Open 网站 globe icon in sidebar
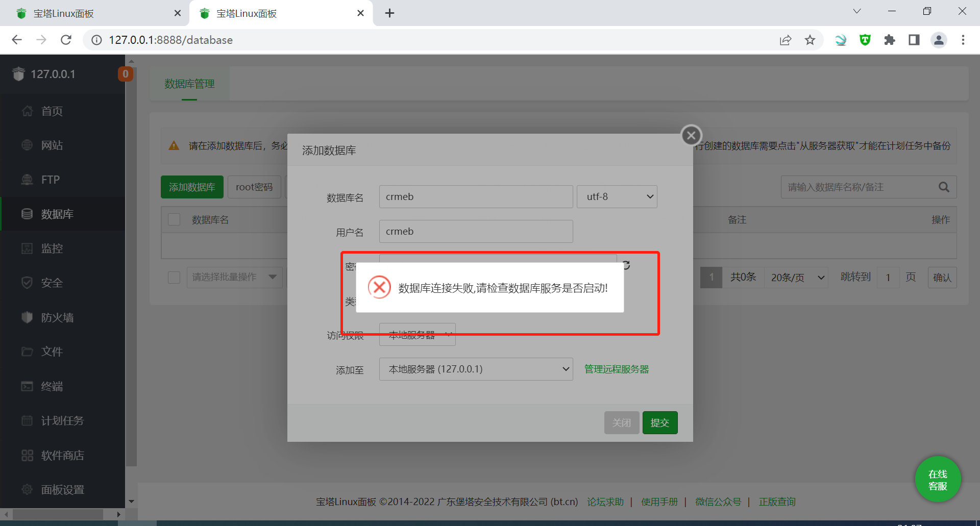 [28, 145]
